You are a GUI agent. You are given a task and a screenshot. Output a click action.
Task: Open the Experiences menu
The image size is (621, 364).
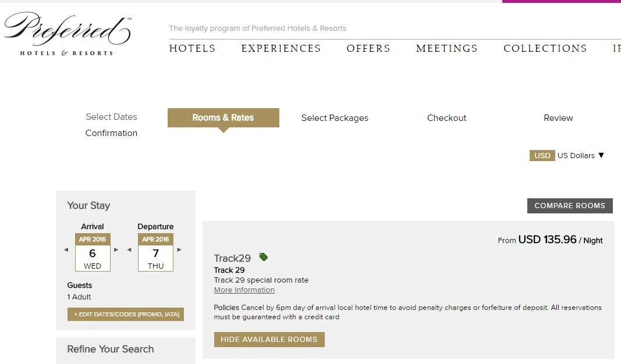click(281, 48)
